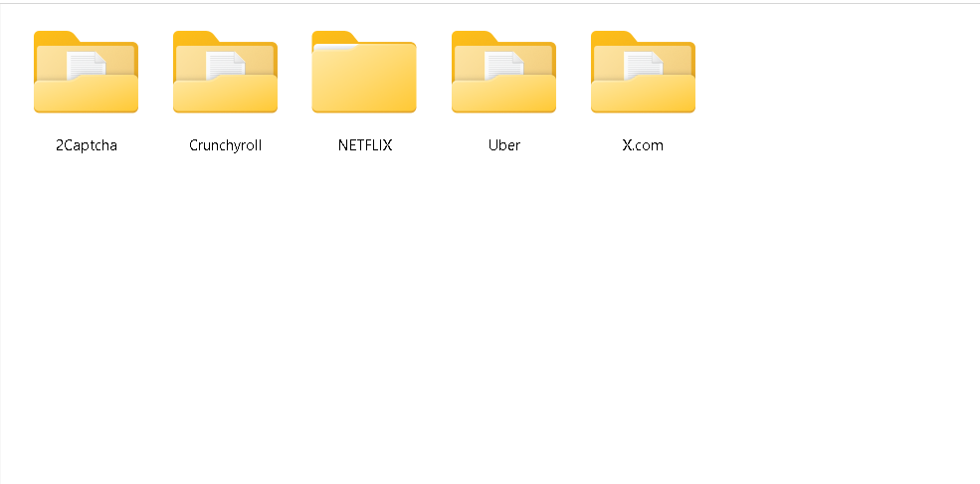The image size is (980, 484).
Task: Select the X.com folder icon
Action: point(643,72)
